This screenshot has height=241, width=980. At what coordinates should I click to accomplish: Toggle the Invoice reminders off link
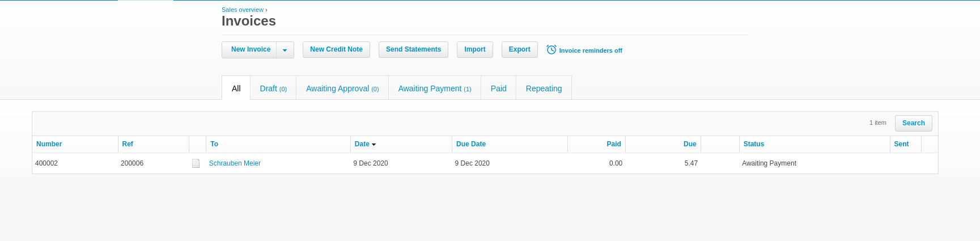(x=590, y=50)
